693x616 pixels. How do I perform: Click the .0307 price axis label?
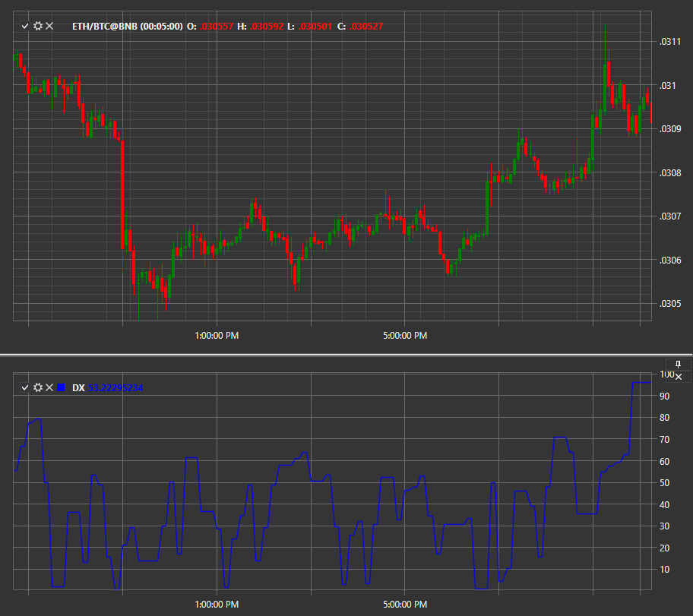point(670,216)
